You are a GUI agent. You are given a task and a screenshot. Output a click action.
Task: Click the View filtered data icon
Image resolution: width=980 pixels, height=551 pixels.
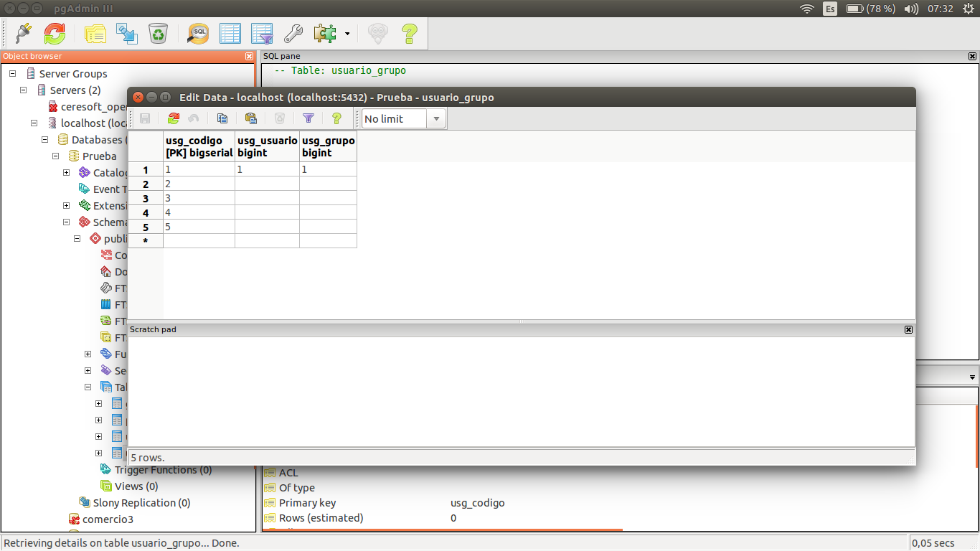click(x=261, y=33)
